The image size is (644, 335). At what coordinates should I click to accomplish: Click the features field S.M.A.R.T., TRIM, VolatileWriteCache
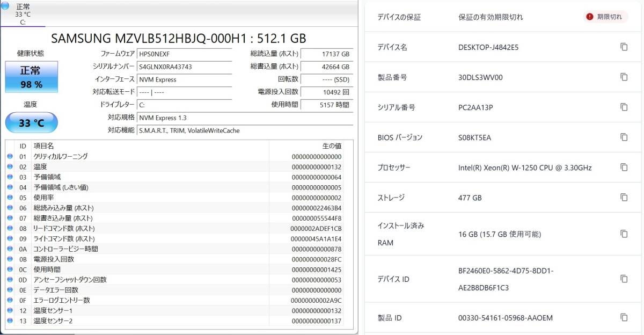coord(245,130)
